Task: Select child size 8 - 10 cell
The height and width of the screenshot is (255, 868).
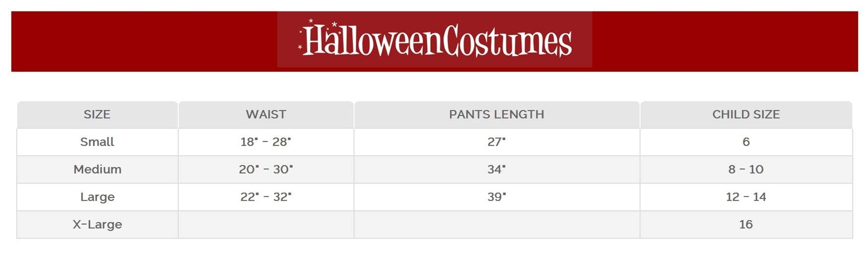Action: point(746,169)
